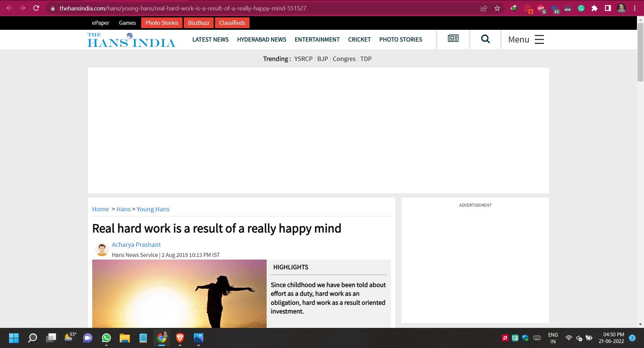Expand the Menu hamburger button
The image size is (644, 348).
tap(526, 40)
